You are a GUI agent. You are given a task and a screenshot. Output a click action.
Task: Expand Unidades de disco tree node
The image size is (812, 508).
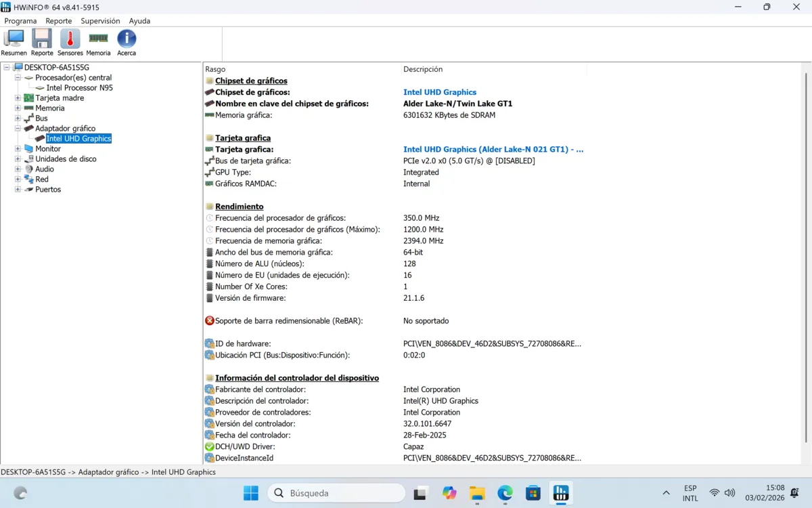(18, 159)
